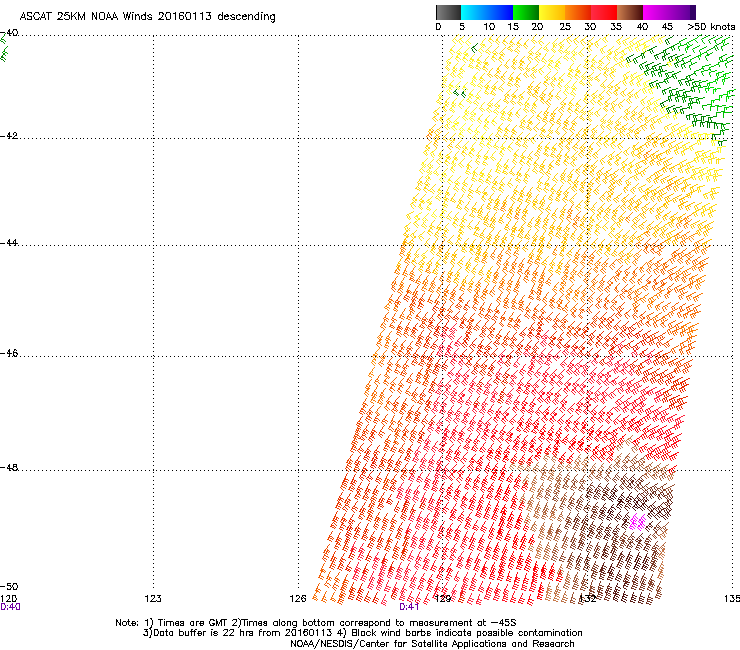Screen dimensions: 740x650
Task: Click the legend scale label '25'
Action: (565, 27)
